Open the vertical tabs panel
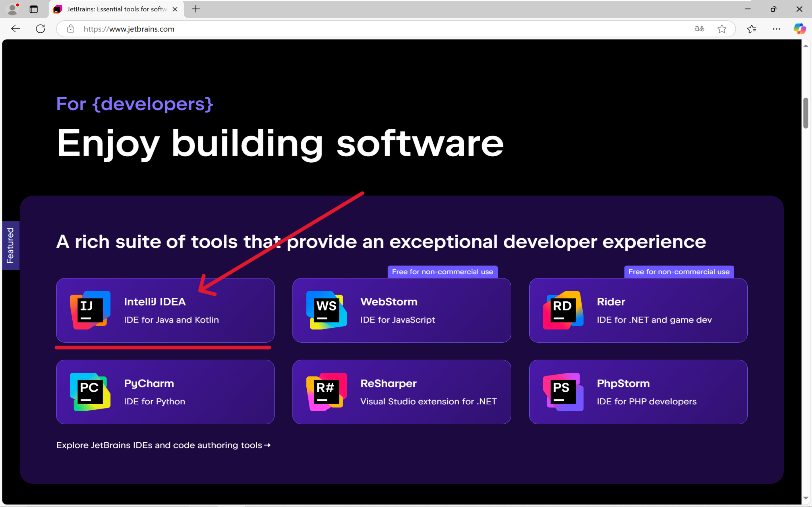812x507 pixels. point(34,10)
